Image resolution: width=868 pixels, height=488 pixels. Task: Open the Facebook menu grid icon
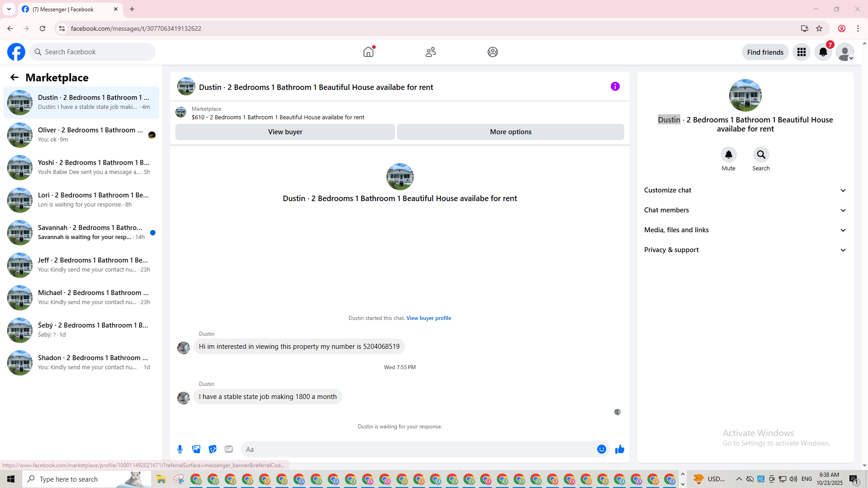point(801,52)
